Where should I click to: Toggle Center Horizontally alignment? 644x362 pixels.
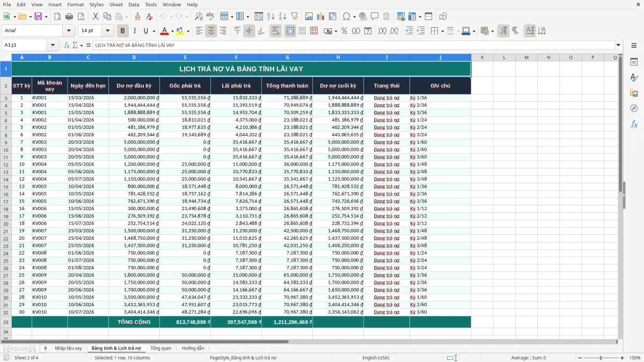tap(211, 31)
